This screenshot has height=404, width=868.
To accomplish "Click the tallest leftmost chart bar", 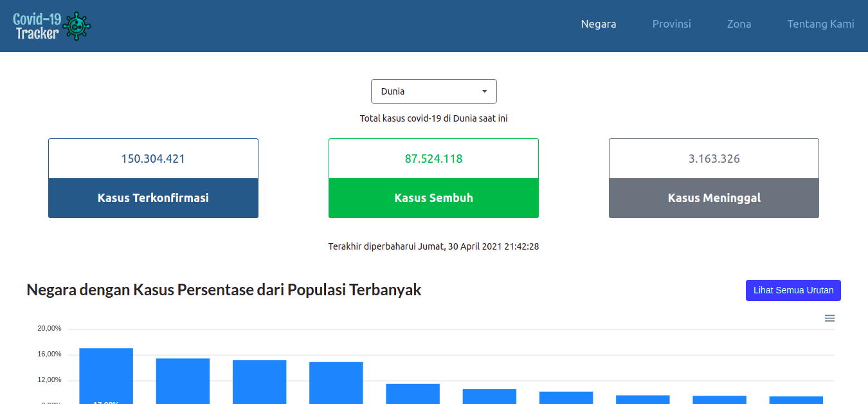I will [106, 376].
